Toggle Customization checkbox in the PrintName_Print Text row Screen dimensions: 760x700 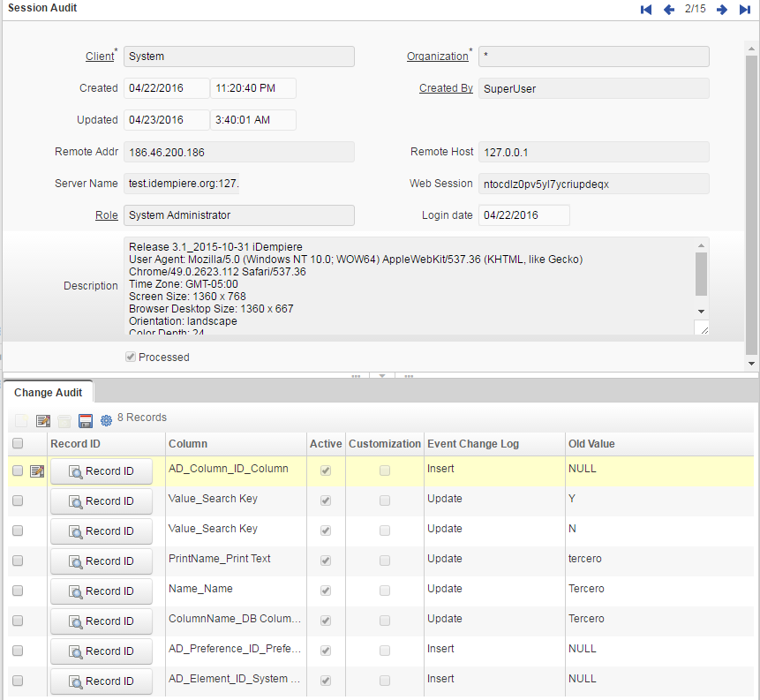click(385, 561)
